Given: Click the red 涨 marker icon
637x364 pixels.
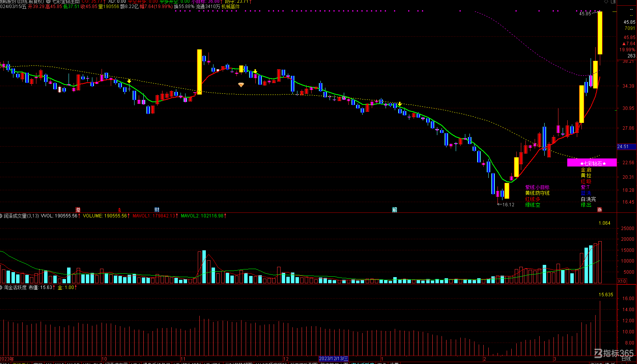Looking at the screenshot, I should 599,210.
